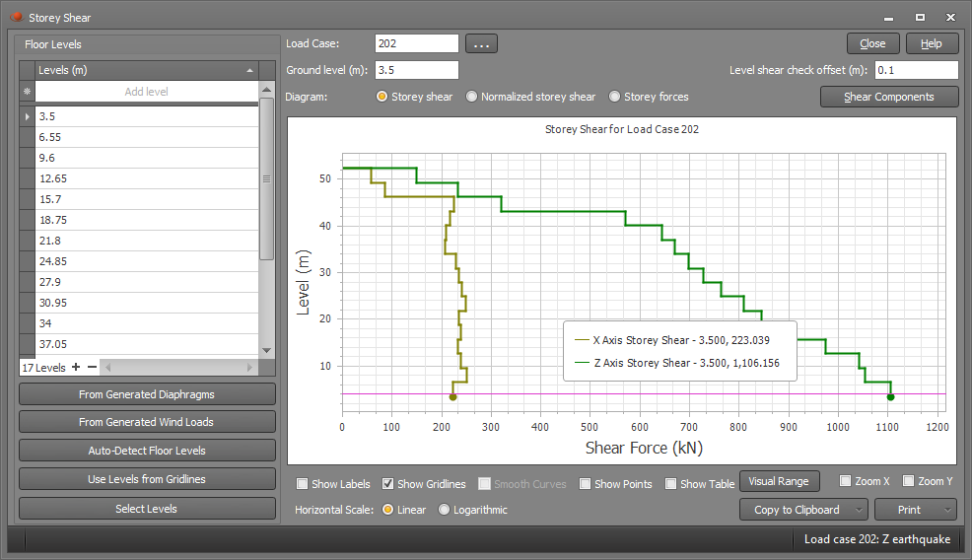Click From Generated Diaphragms button
The height and width of the screenshot is (560, 972).
point(147,394)
